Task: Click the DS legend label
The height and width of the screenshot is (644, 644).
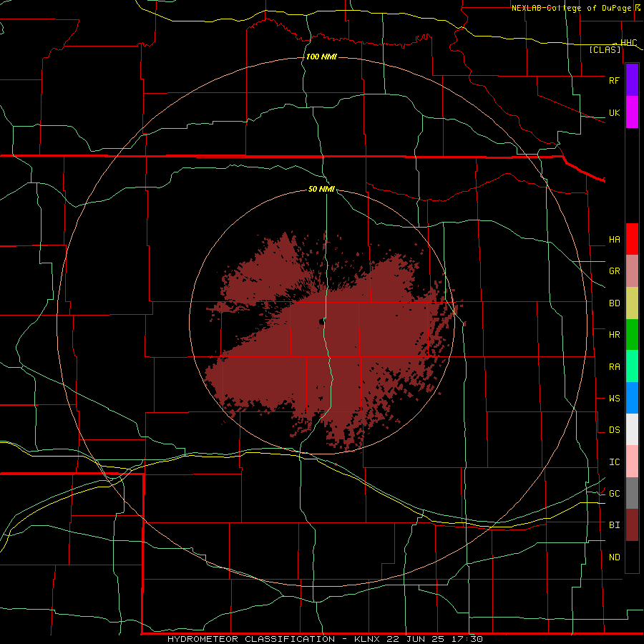Action: point(614,430)
